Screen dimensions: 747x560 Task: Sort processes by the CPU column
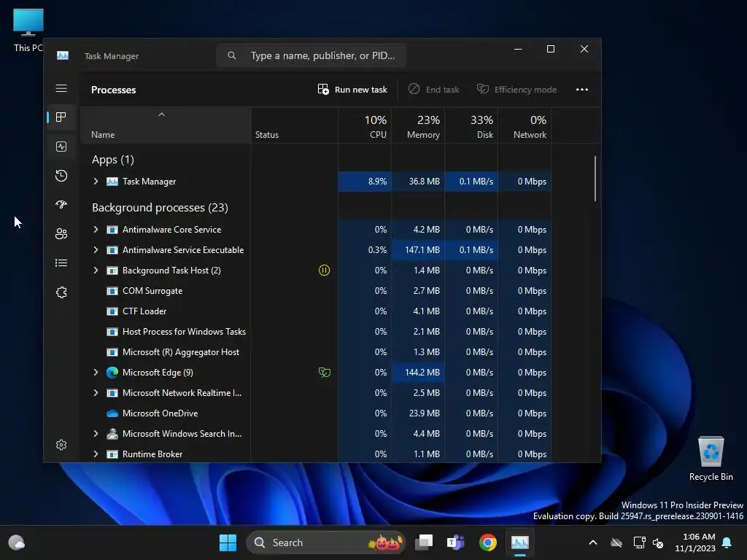click(365, 125)
